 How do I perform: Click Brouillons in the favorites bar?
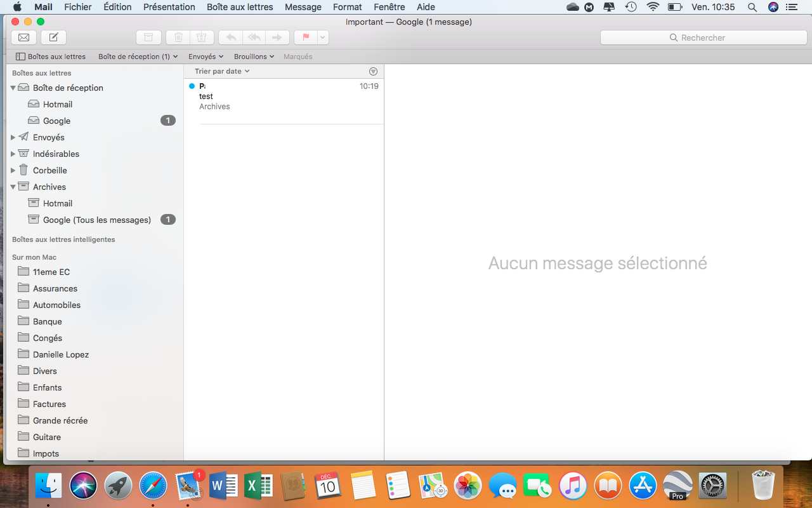[x=254, y=57]
